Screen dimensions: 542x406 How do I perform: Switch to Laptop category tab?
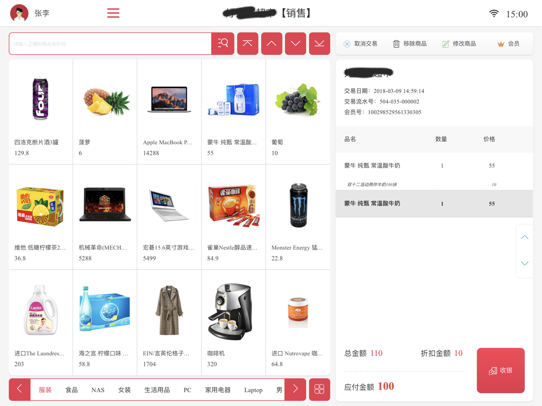pos(253,390)
